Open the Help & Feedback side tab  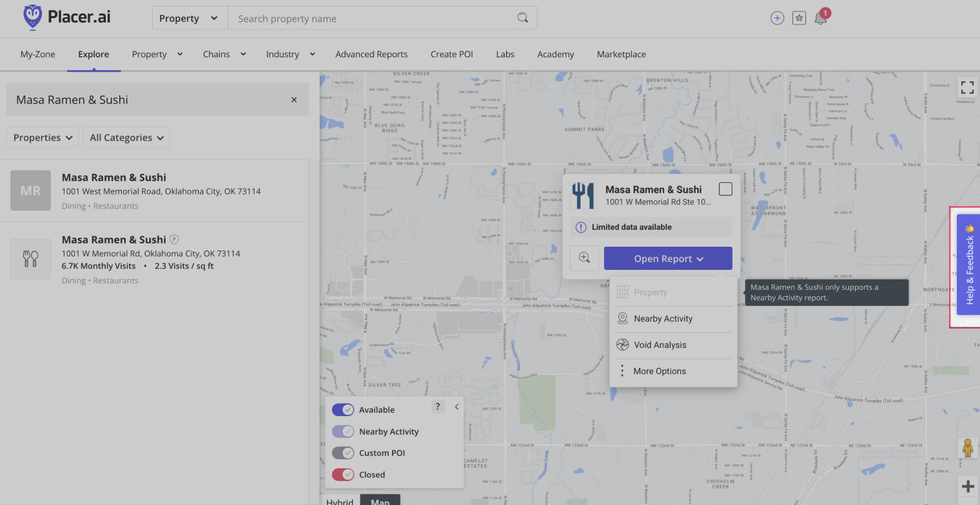tap(968, 265)
